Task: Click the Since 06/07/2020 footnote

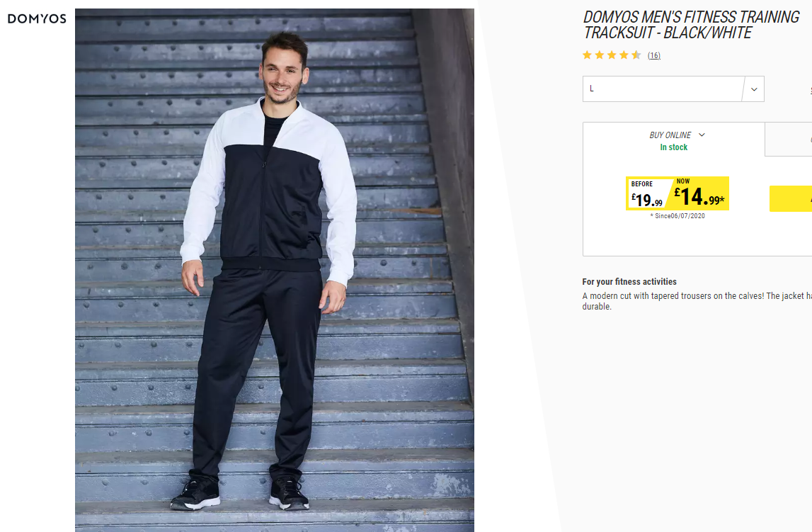Action: click(x=677, y=216)
